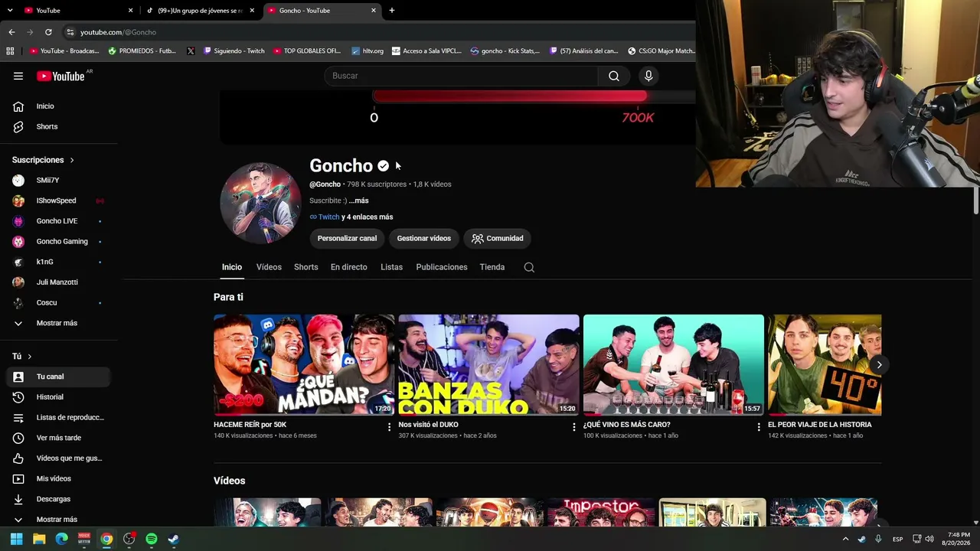The height and width of the screenshot is (551, 980).
Task: Click the Personalizar canal button
Action: [x=347, y=238]
